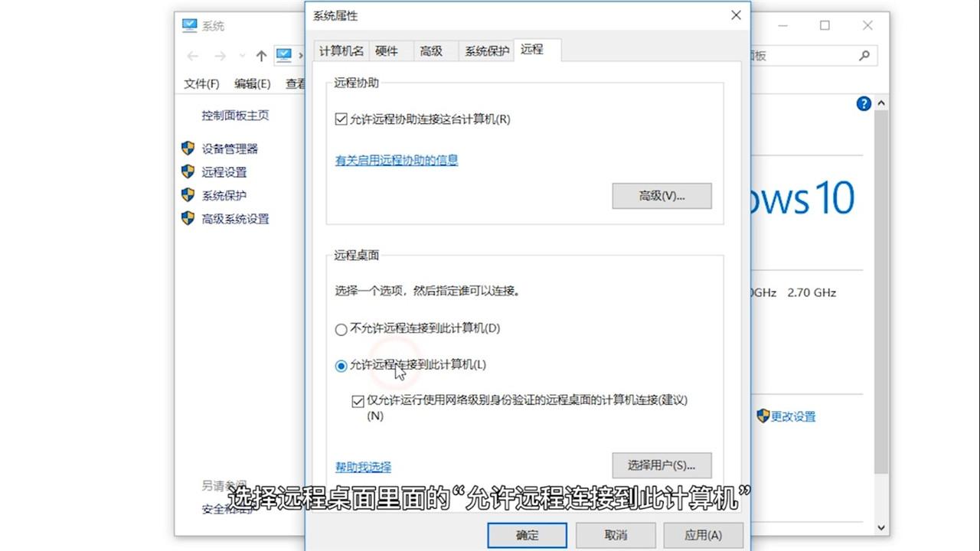Go up one level with the up arrow

coord(261,56)
